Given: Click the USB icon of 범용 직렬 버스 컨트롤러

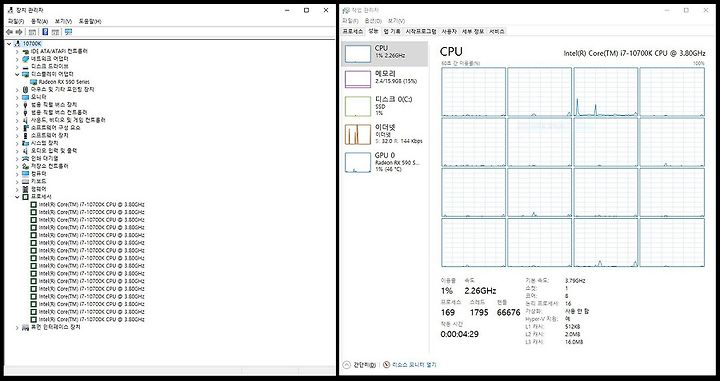Looking at the screenshot, I should tap(25, 112).
